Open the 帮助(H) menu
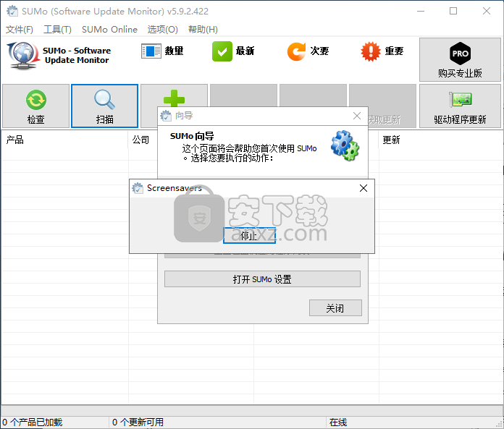Image resolution: width=504 pixels, height=429 pixels. (203, 30)
